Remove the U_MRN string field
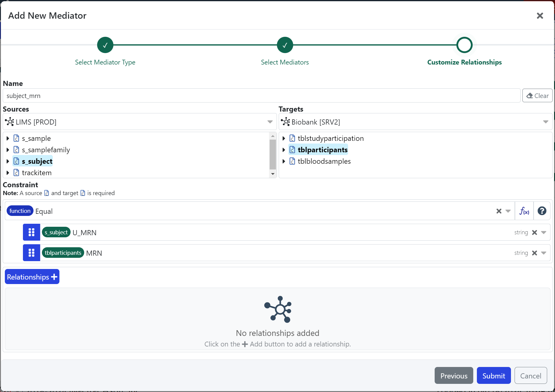The image size is (555, 392). pyautogui.click(x=534, y=232)
